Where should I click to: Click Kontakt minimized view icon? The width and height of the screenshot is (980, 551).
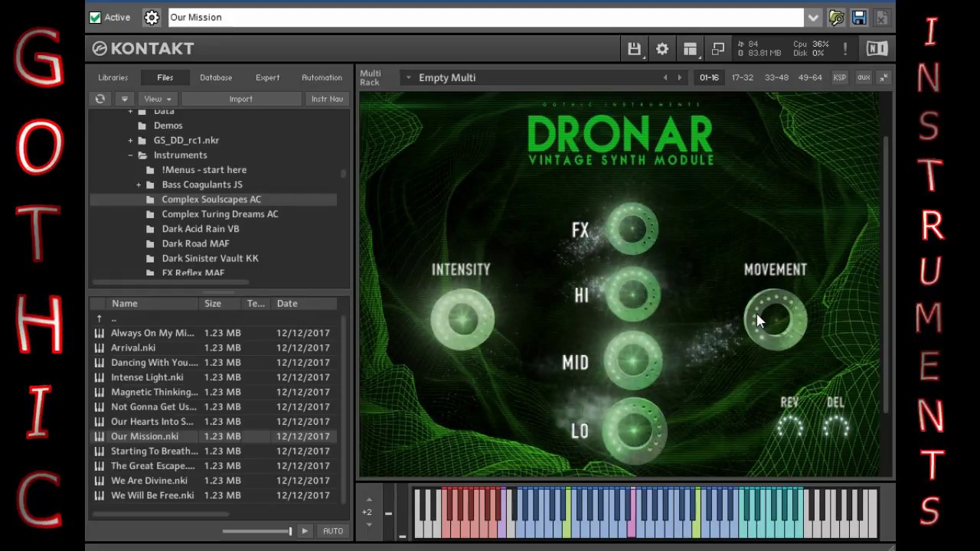(718, 49)
